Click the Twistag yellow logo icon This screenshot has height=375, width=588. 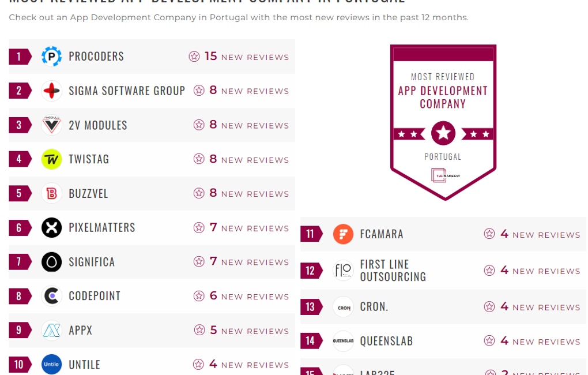coord(52,159)
